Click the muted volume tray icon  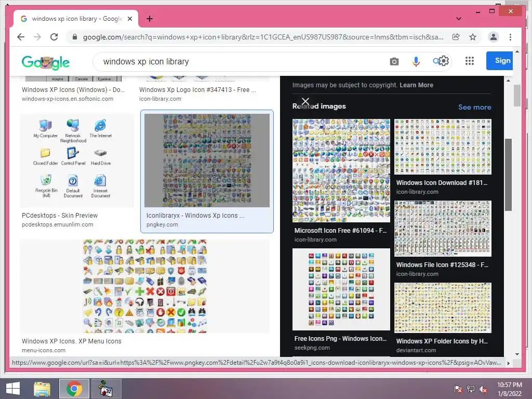click(483, 389)
